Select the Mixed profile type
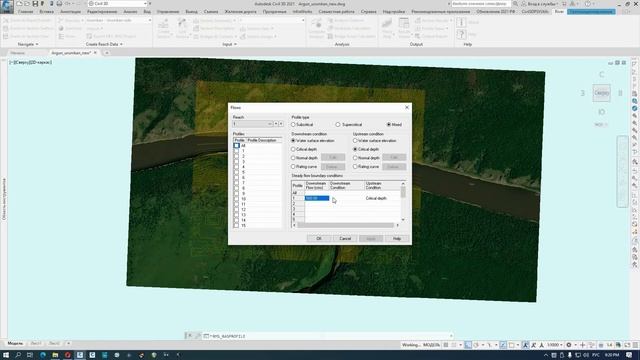 coord(389,124)
